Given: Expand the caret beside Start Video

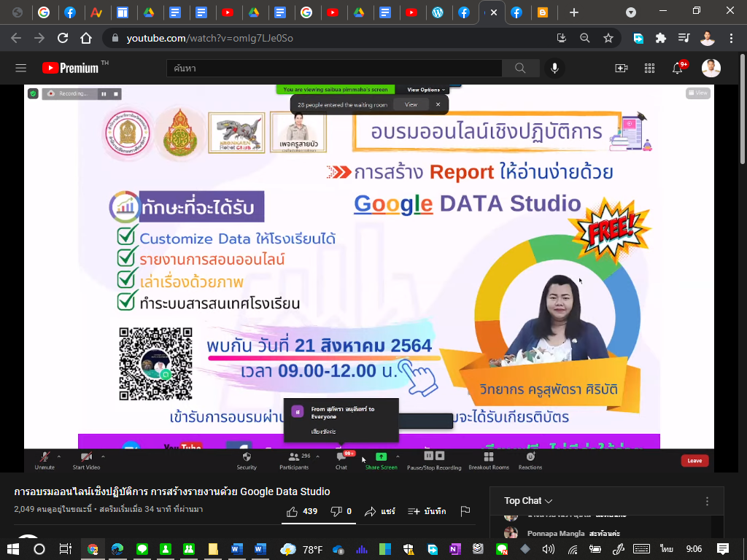Looking at the screenshot, I should click(103, 456).
